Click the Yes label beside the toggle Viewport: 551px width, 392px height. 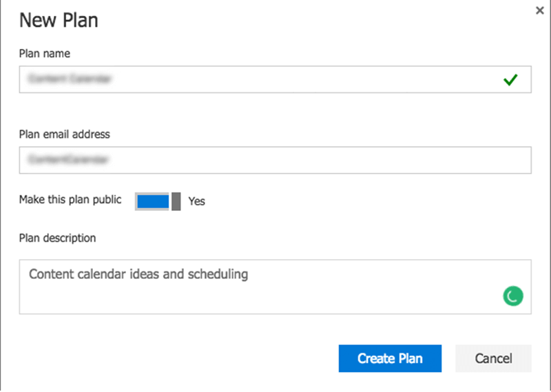click(x=196, y=201)
